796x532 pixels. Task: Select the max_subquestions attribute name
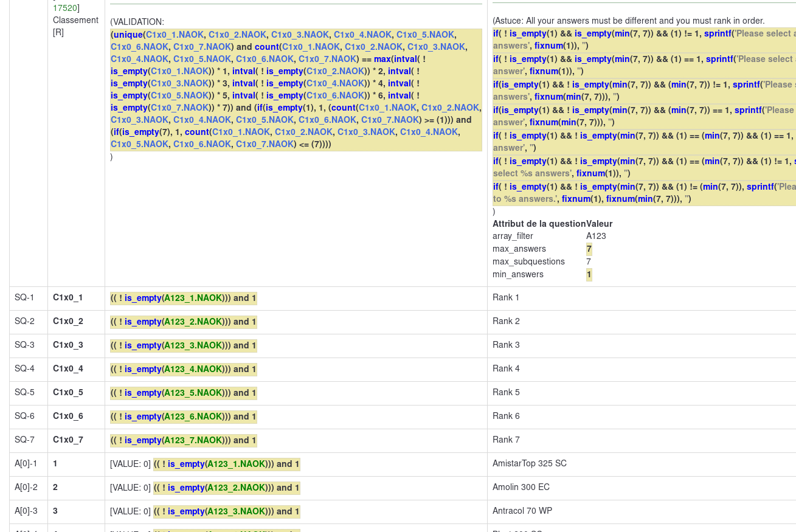[528, 261]
